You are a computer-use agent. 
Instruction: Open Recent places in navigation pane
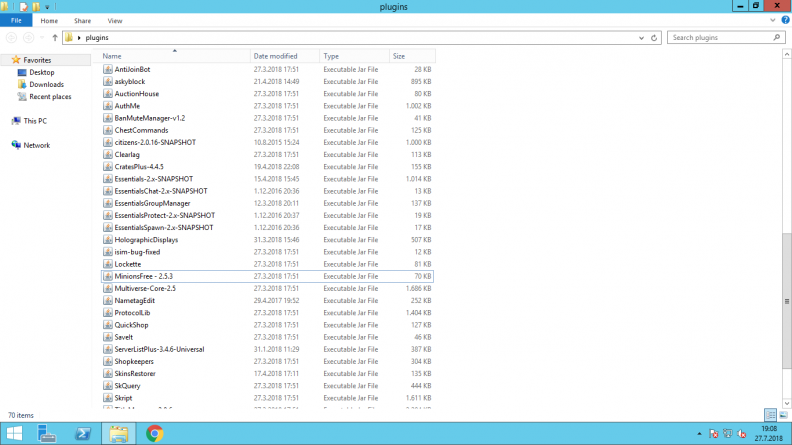pyautogui.click(x=50, y=96)
